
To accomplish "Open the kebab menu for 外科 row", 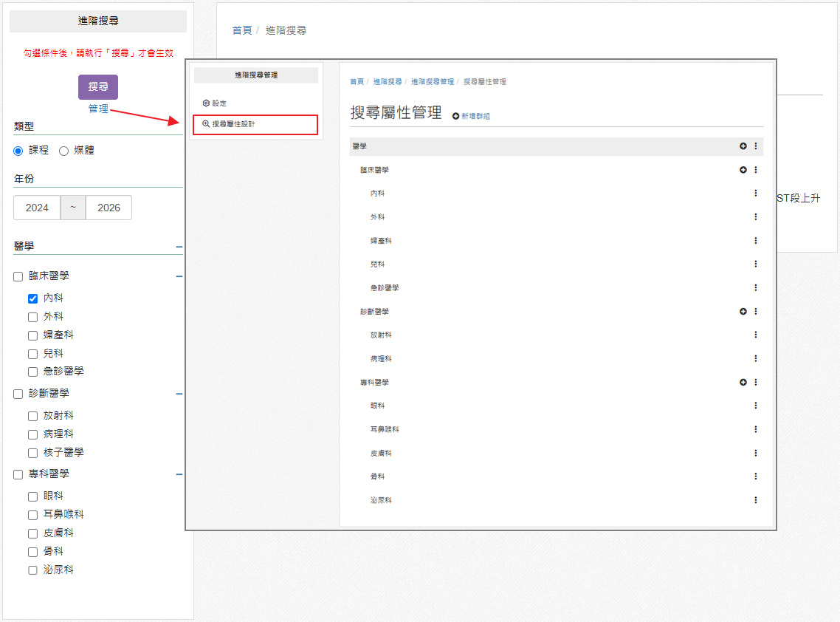I will [x=756, y=216].
